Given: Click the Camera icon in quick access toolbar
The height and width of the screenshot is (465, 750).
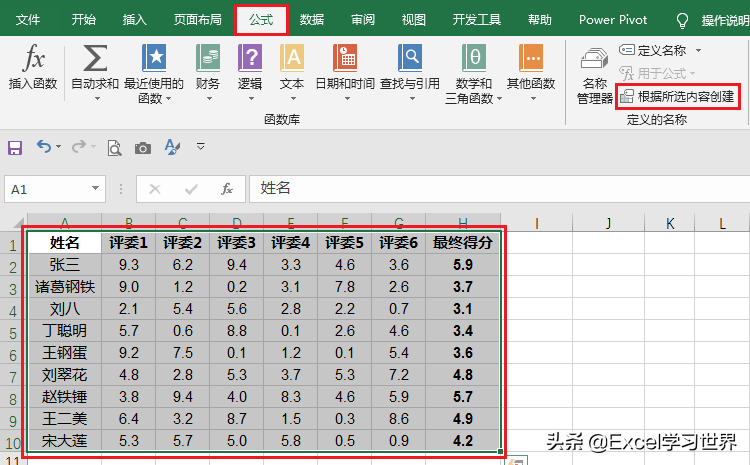Looking at the screenshot, I should pyautogui.click(x=143, y=148).
